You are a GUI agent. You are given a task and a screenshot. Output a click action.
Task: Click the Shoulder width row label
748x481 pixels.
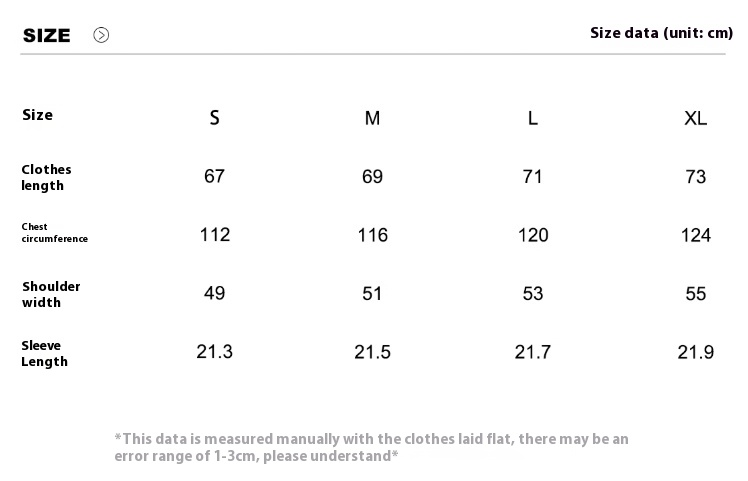pyautogui.click(x=51, y=294)
